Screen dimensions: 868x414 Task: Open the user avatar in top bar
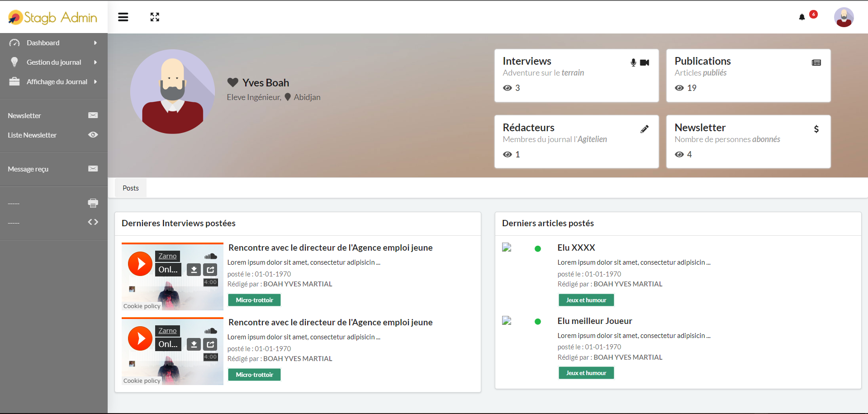coord(844,17)
